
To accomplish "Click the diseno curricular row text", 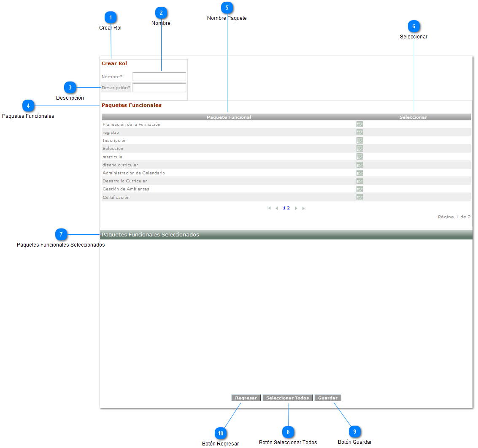I will click(120, 165).
